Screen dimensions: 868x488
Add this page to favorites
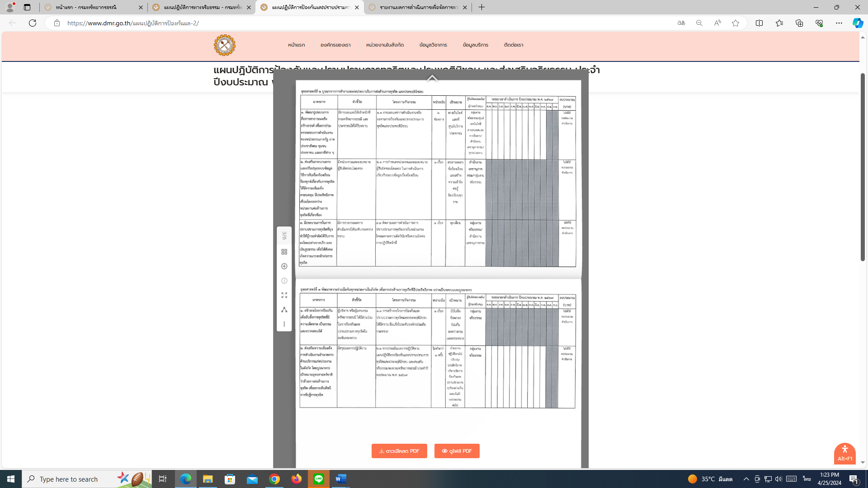[x=735, y=23]
